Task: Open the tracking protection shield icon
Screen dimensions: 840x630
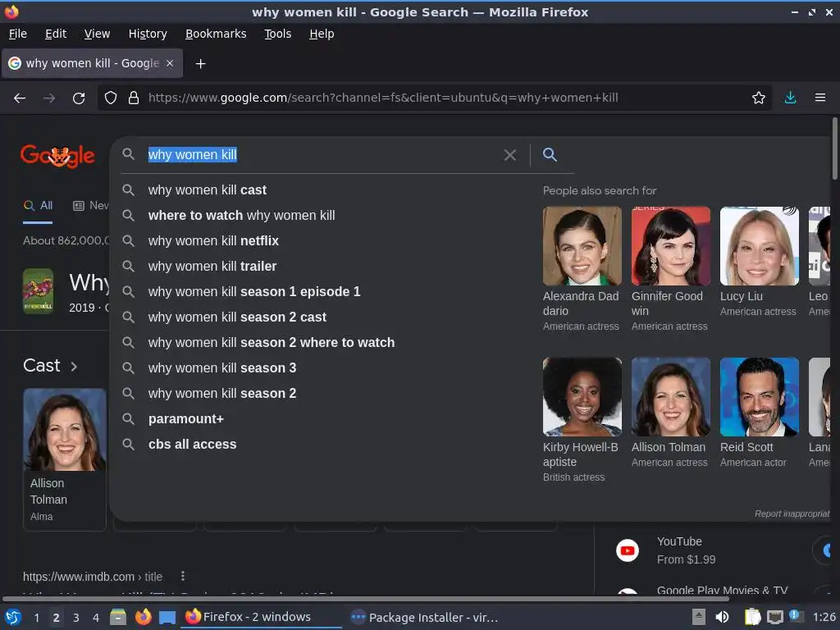Action: 111,98
